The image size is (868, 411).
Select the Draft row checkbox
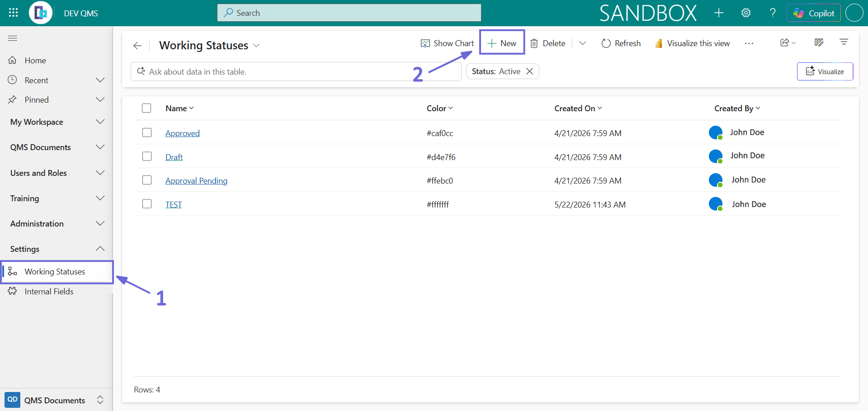(x=147, y=156)
